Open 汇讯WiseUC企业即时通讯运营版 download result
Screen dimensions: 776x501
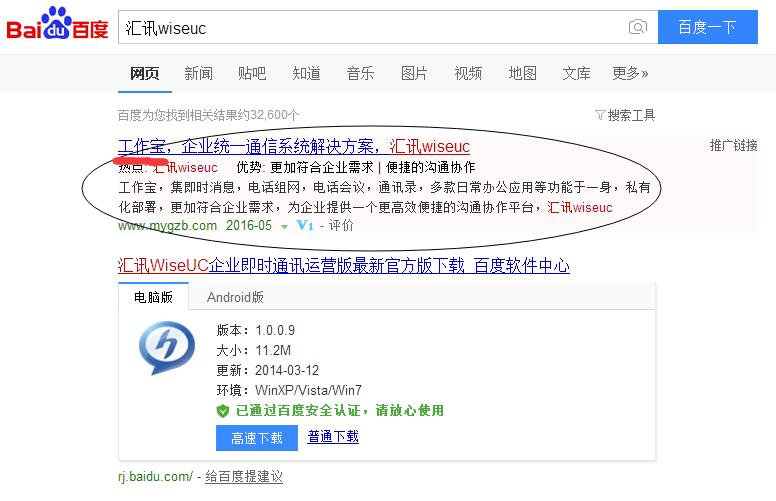tap(343, 266)
